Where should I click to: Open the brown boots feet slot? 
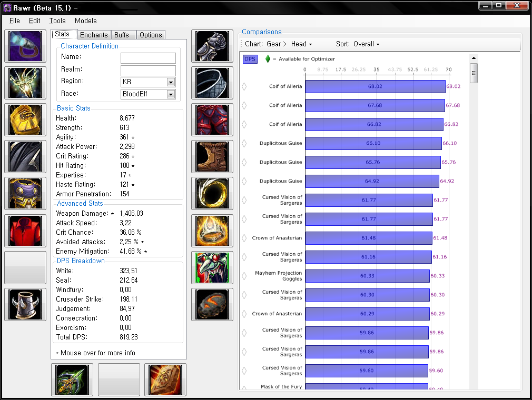pos(212,157)
